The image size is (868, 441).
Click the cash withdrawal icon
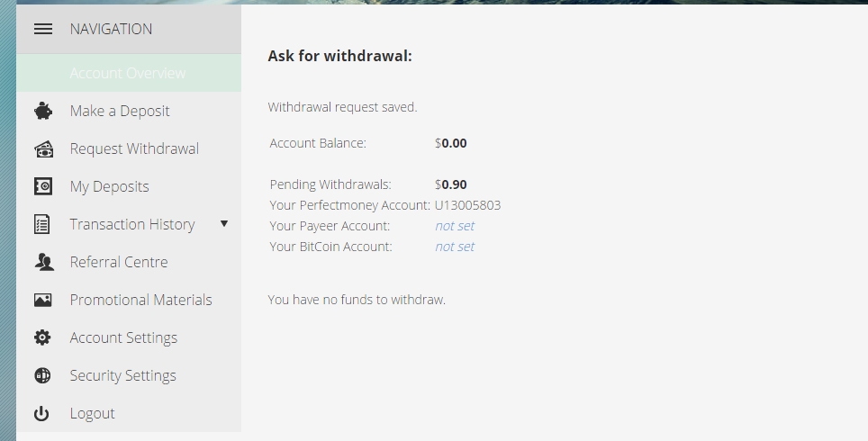pos(42,148)
